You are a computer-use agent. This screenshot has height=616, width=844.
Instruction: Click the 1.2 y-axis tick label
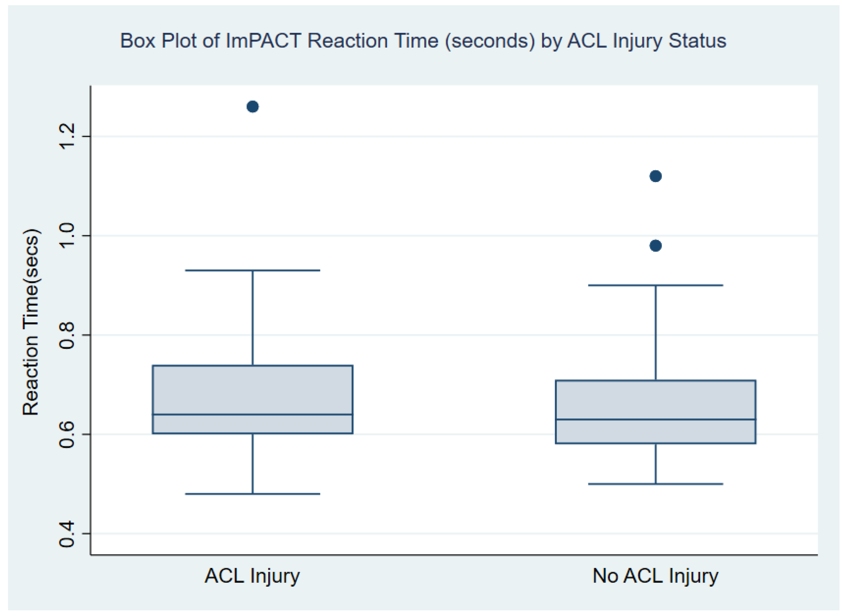[x=67, y=137]
